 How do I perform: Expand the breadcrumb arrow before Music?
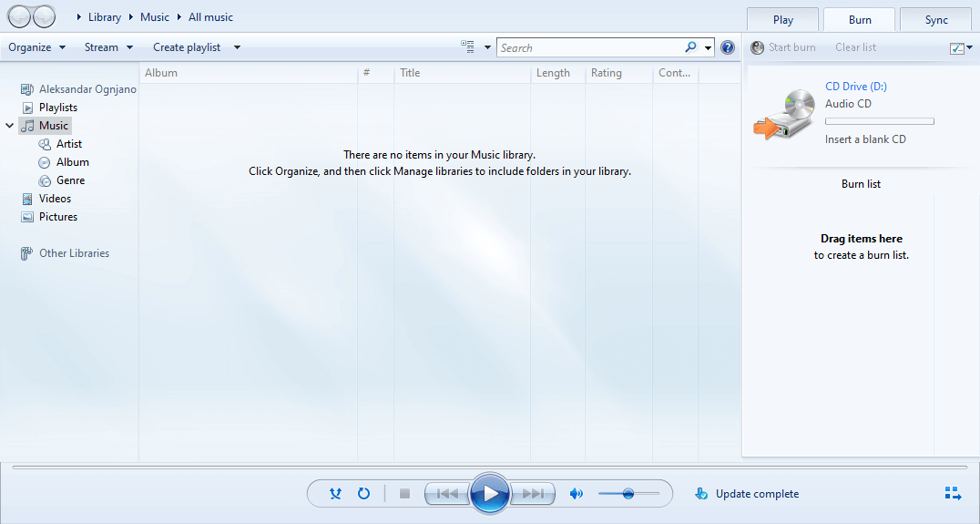pos(131,17)
